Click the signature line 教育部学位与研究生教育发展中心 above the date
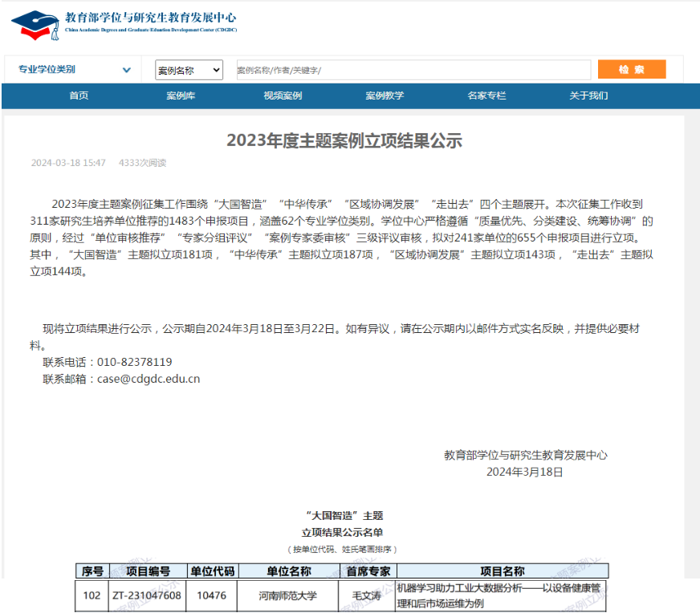This screenshot has height=613, width=700. [526, 455]
